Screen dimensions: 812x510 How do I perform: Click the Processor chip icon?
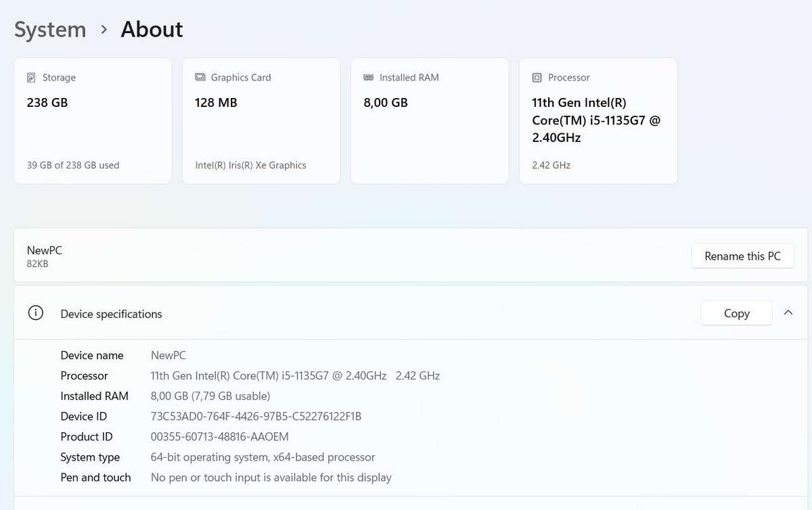coord(537,78)
